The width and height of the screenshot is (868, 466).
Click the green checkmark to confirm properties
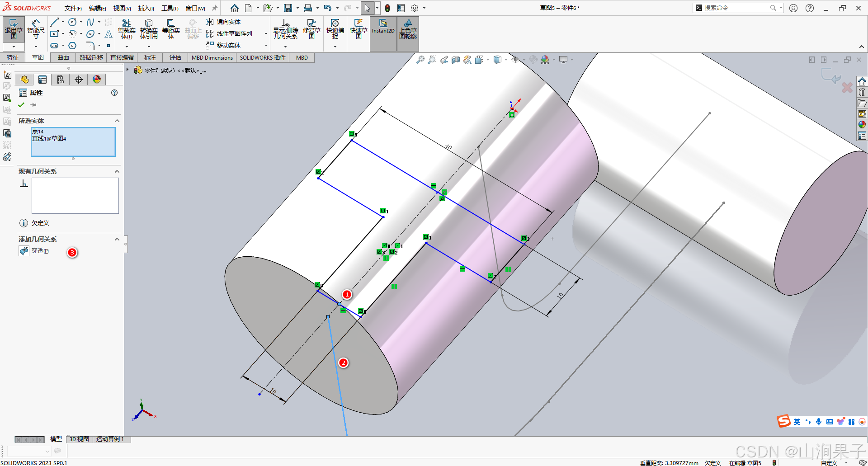(21, 104)
